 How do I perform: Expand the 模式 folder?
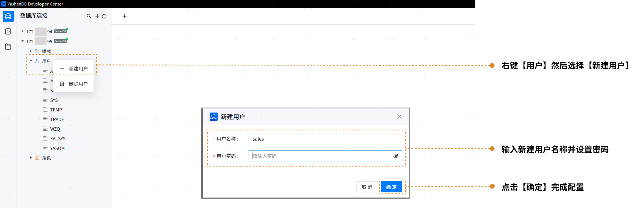[x=31, y=51]
